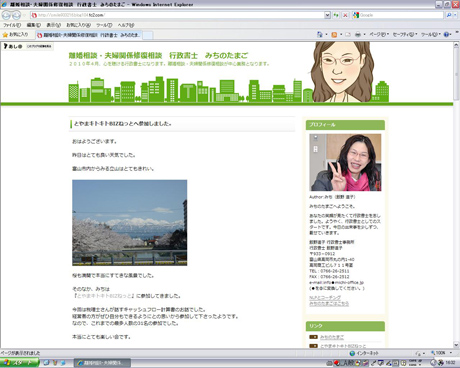Click the mountain and cherry blossom photo
460x368 pixels.
(x=129, y=223)
